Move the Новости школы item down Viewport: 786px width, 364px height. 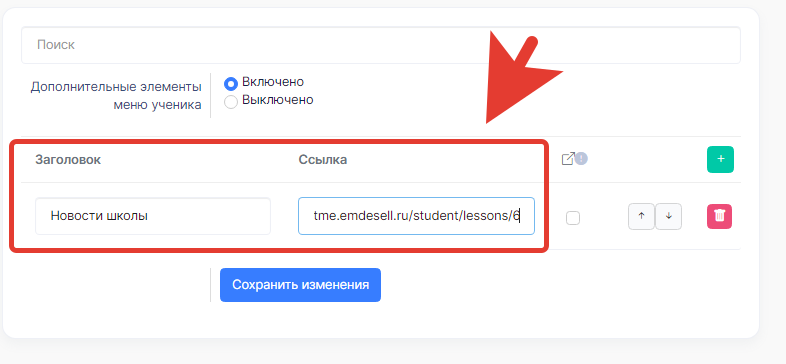tap(668, 217)
